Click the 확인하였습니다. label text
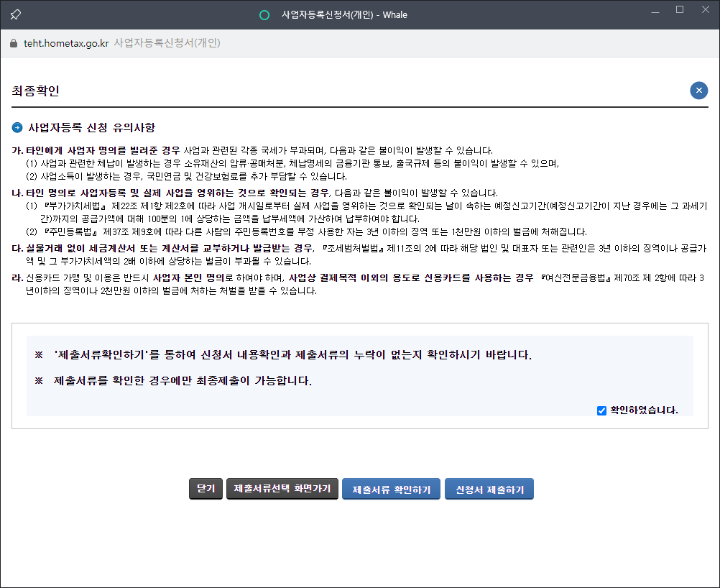The height and width of the screenshot is (588, 720). [644, 410]
